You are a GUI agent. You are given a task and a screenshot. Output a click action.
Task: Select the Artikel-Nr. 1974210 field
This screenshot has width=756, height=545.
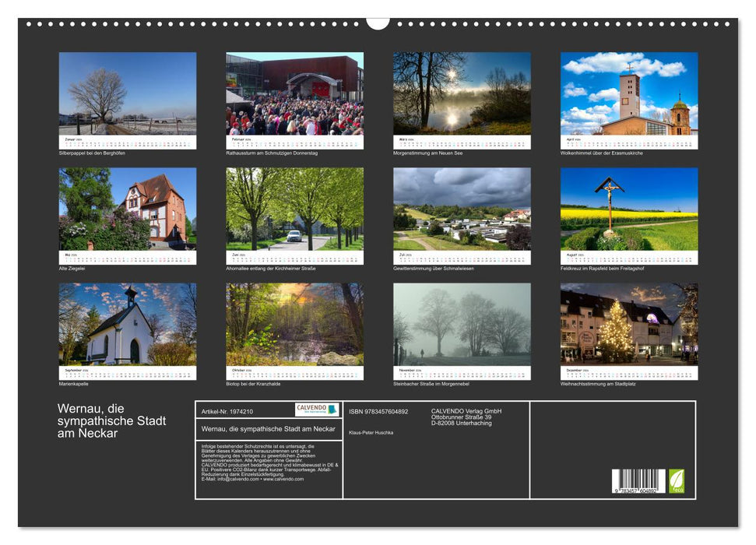point(226,411)
